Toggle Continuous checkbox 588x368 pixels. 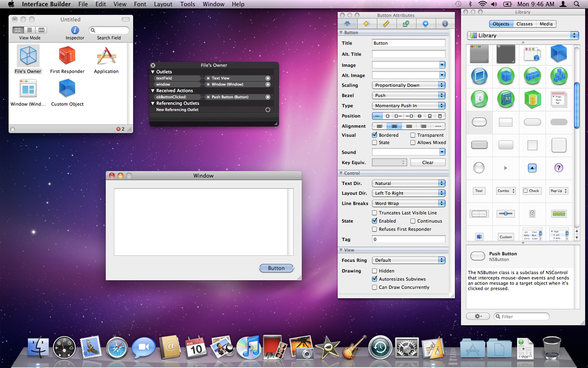tap(413, 221)
